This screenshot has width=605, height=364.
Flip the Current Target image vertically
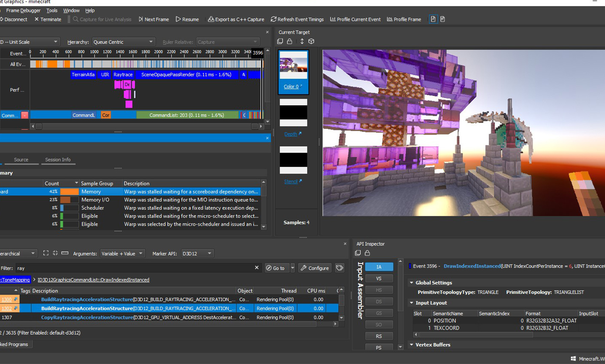click(x=302, y=41)
